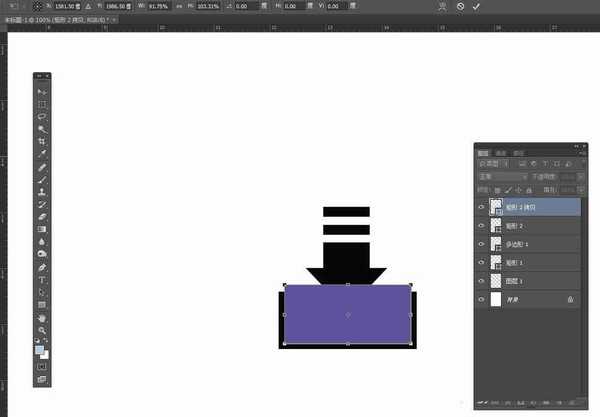Viewport: 600px width, 417px height.
Task: Select the Zoom tool
Action: click(42, 329)
